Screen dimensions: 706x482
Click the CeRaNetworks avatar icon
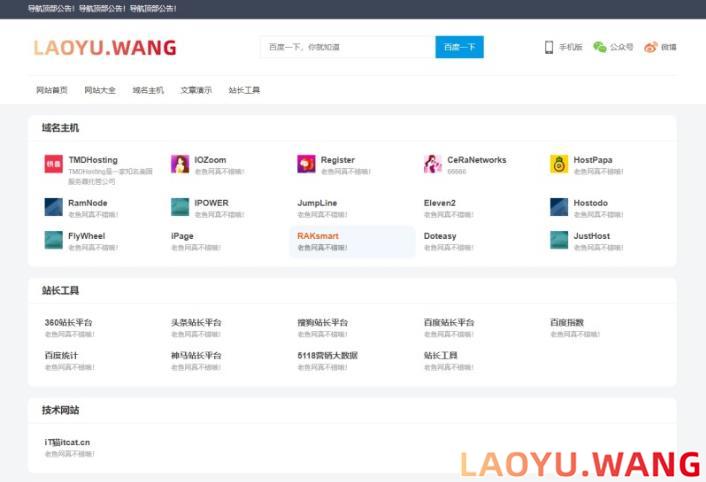[x=433, y=164]
